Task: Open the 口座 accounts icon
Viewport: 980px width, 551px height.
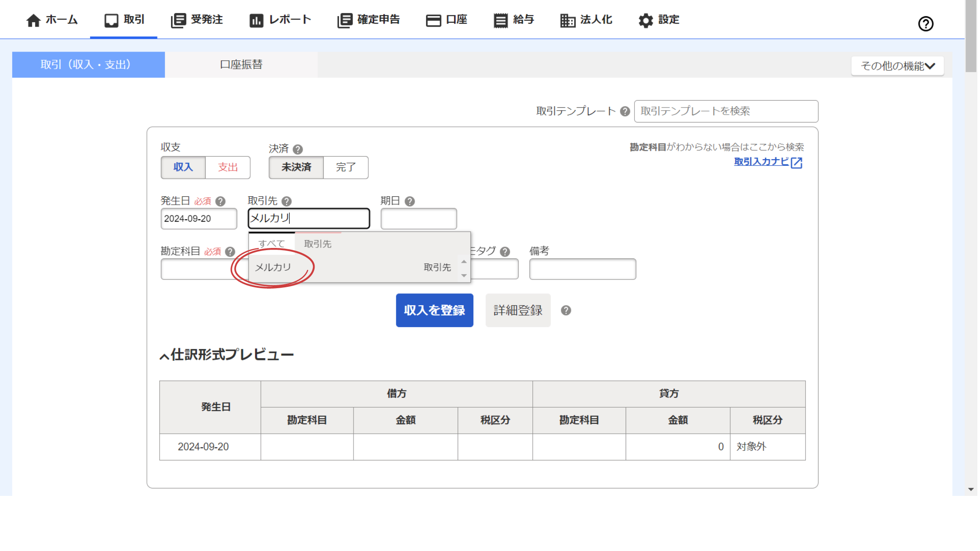Action: (x=434, y=20)
